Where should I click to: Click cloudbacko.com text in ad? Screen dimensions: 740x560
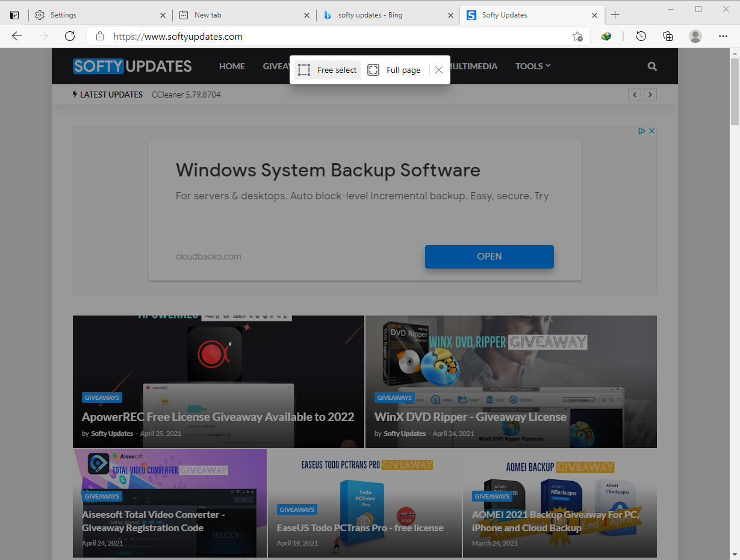tap(208, 257)
